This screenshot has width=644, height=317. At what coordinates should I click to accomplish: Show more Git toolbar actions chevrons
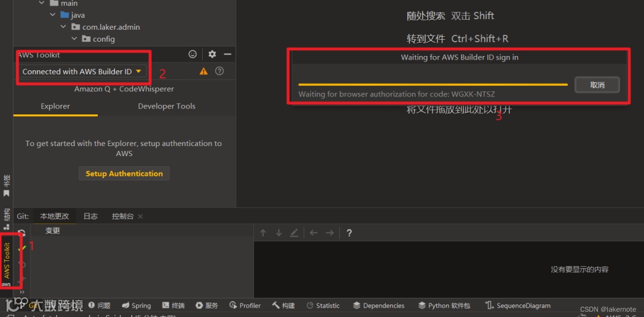coord(22,292)
